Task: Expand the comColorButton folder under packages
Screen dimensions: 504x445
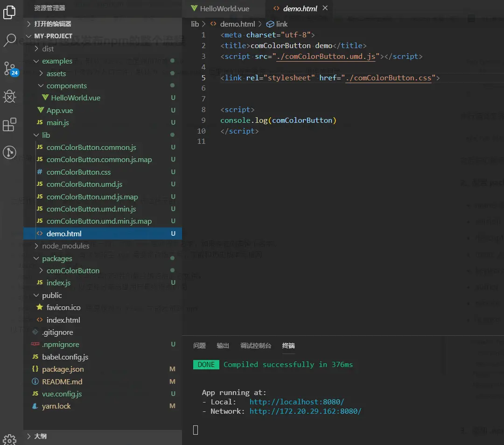Action: [103, 270]
